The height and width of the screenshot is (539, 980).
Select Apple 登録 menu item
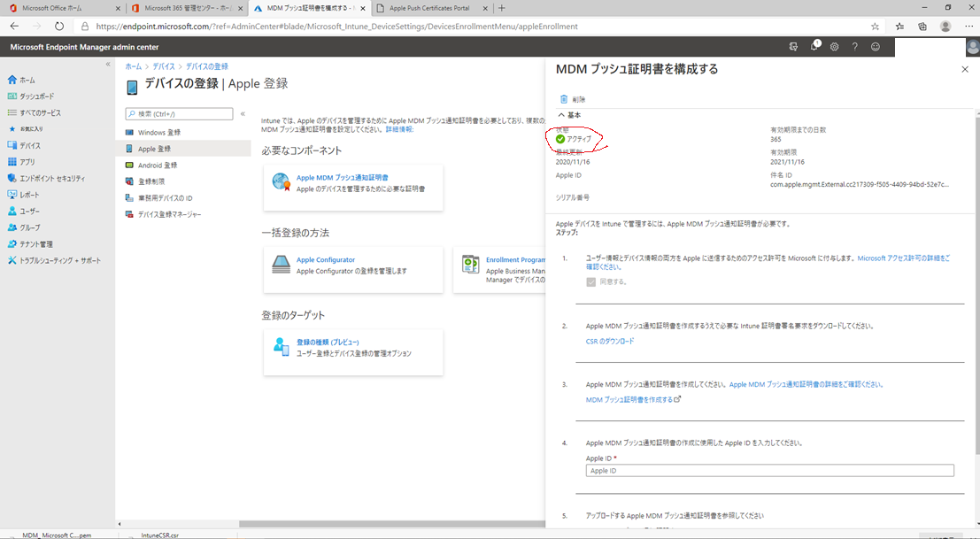tap(183, 149)
